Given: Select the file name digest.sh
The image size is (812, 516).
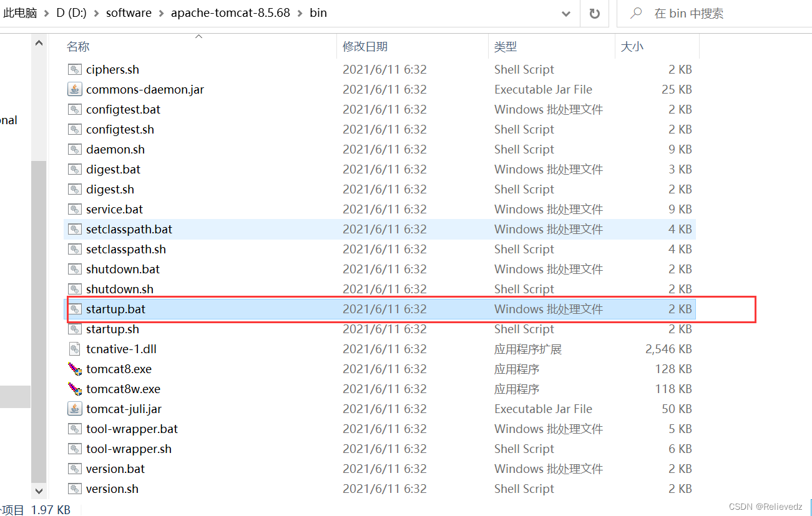Looking at the screenshot, I should pos(110,190).
